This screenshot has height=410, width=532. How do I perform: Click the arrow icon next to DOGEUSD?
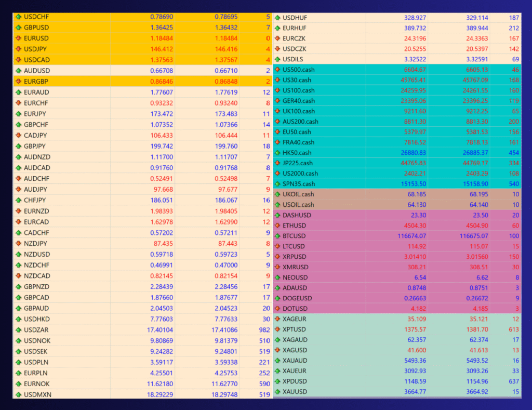pos(277,298)
